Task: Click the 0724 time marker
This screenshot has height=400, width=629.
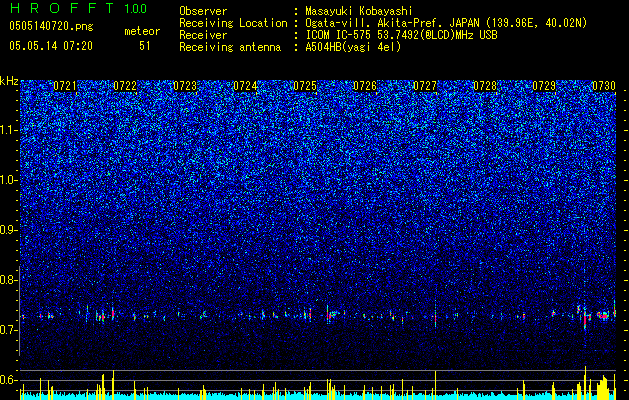Action: 245,86
